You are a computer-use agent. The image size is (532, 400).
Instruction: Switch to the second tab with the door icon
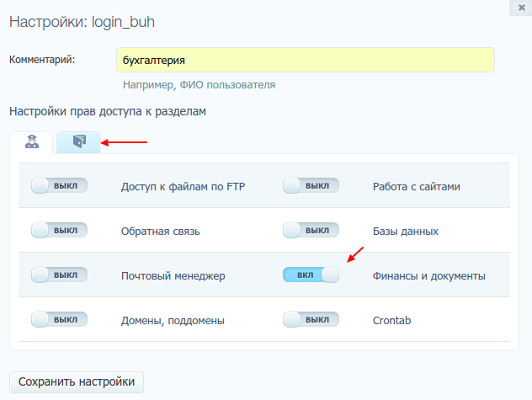78,142
